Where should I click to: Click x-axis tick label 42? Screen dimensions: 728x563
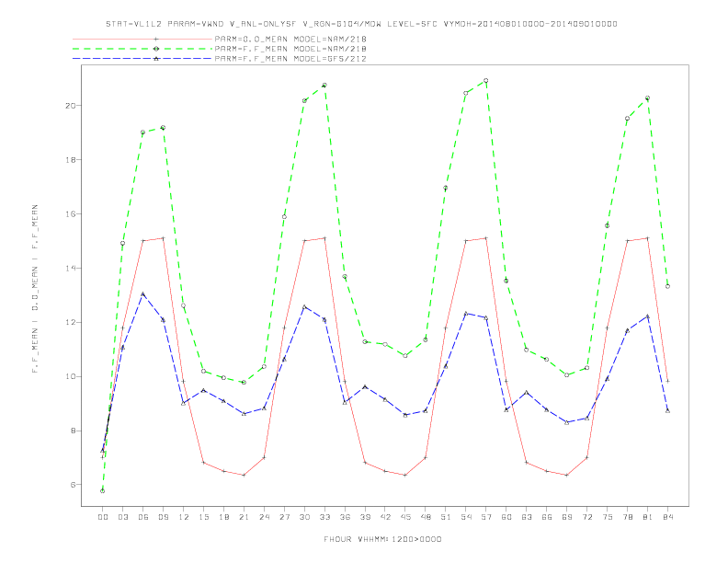(x=385, y=517)
